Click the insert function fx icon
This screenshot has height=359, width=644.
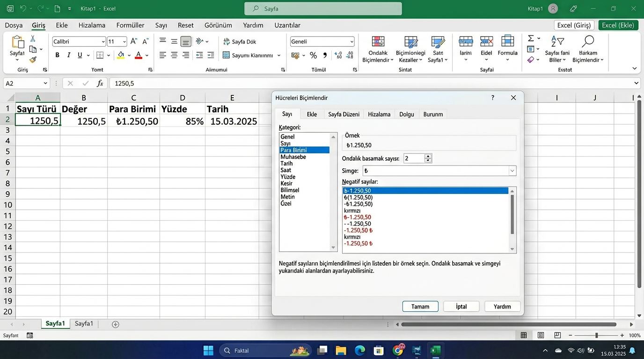click(x=100, y=83)
